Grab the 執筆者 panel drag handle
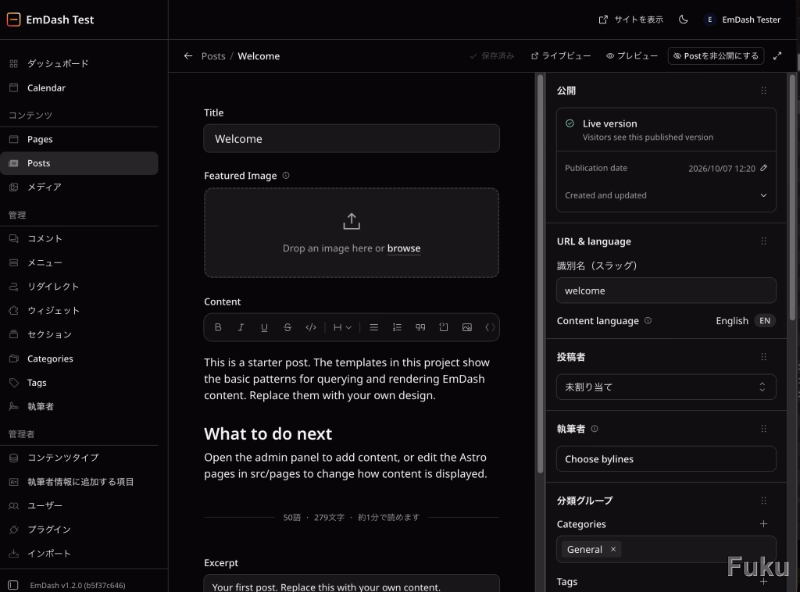Screen dimensions: 800x592 click(x=764, y=429)
